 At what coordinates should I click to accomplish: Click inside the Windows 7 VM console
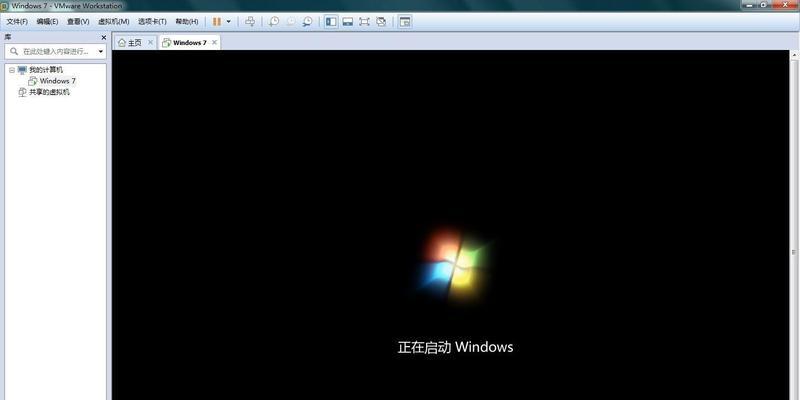[x=451, y=225]
